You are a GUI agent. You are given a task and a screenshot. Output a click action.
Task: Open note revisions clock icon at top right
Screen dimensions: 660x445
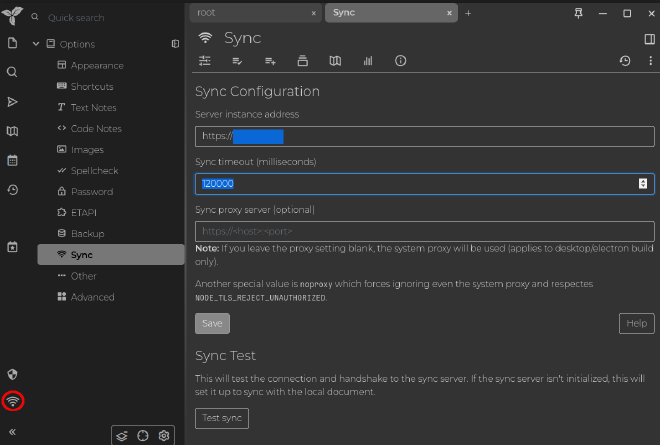625,61
